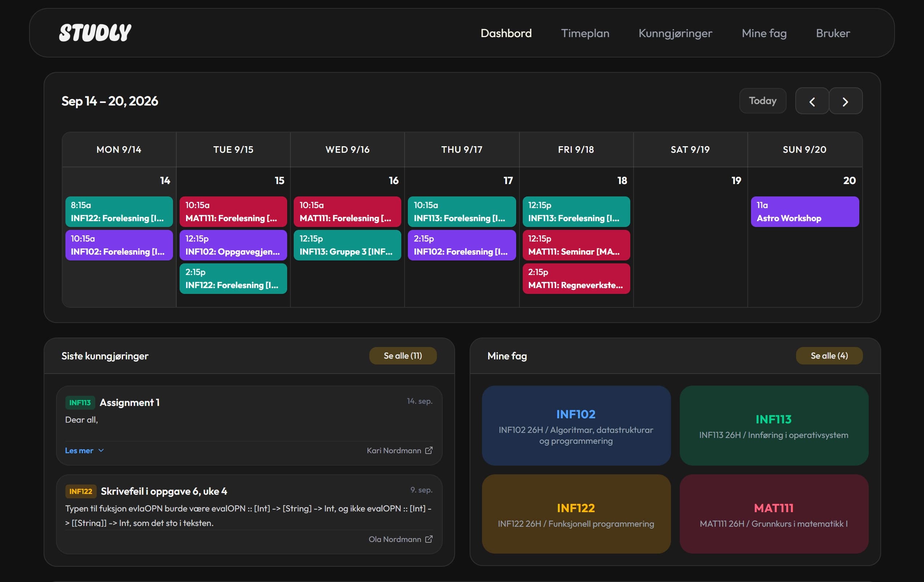Open Thursday 10:15a INF113 Forelesning event
The height and width of the screenshot is (582, 924).
(x=462, y=212)
